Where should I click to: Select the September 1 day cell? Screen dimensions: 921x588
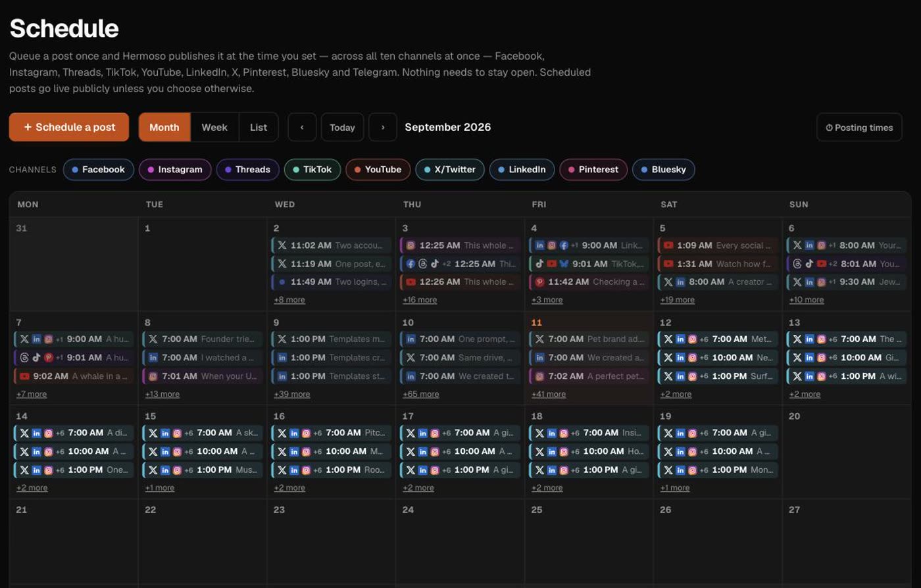click(203, 264)
